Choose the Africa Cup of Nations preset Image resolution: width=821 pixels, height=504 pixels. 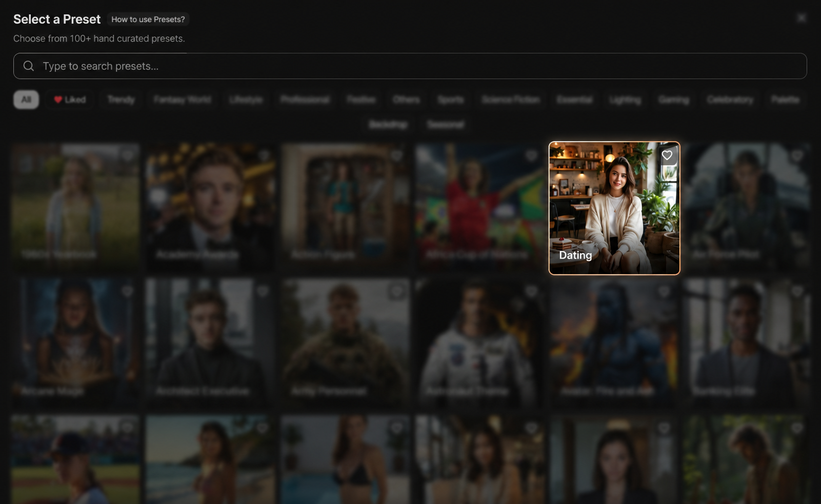[480, 208]
